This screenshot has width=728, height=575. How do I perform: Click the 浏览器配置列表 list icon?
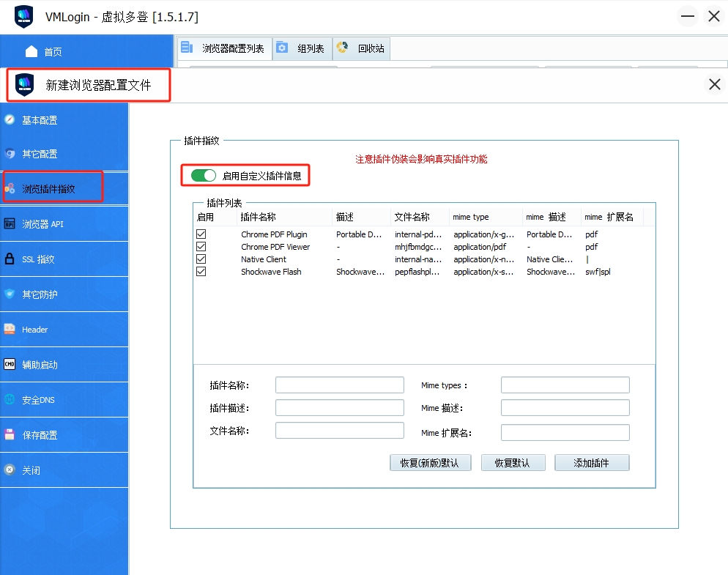(x=187, y=48)
